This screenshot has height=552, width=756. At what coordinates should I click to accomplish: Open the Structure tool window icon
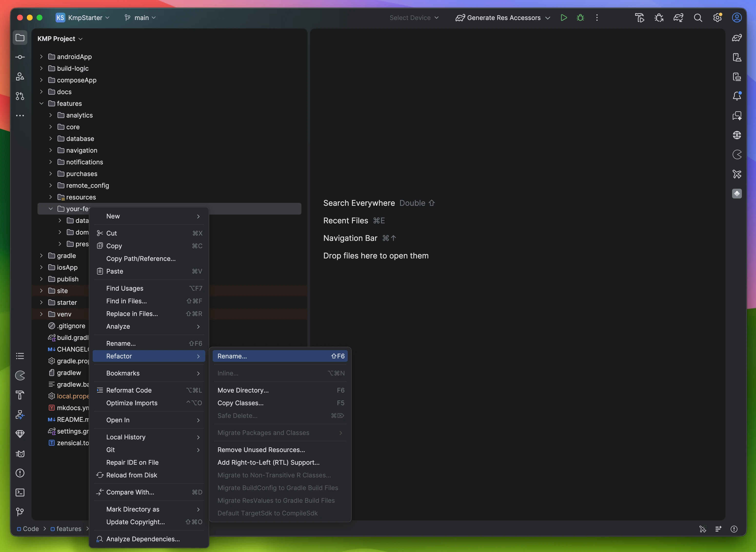pos(20,77)
